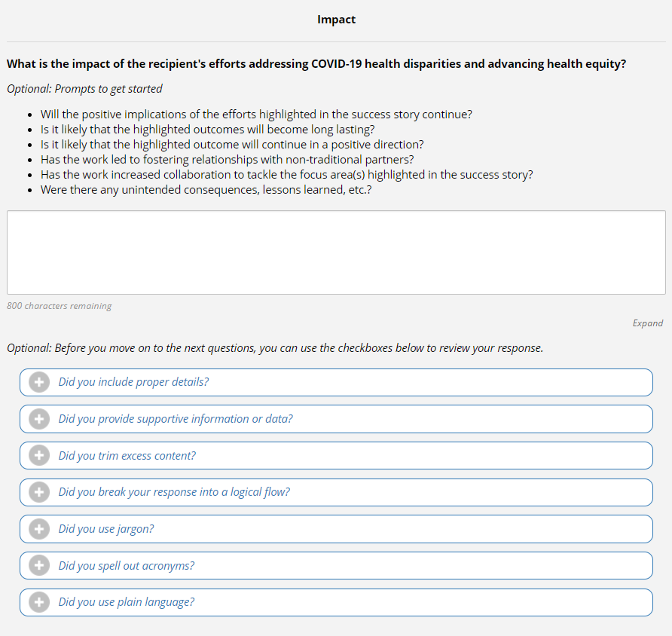The width and height of the screenshot is (672, 636).
Task: Click the plus icon next to 'spell out acronyms'
Action: 39,566
